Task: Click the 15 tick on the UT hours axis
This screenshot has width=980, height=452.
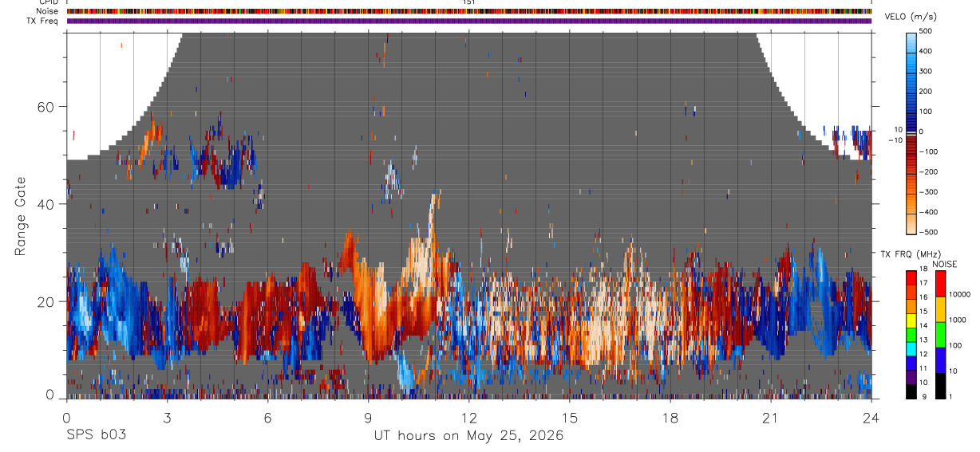Action: coord(570,418)
